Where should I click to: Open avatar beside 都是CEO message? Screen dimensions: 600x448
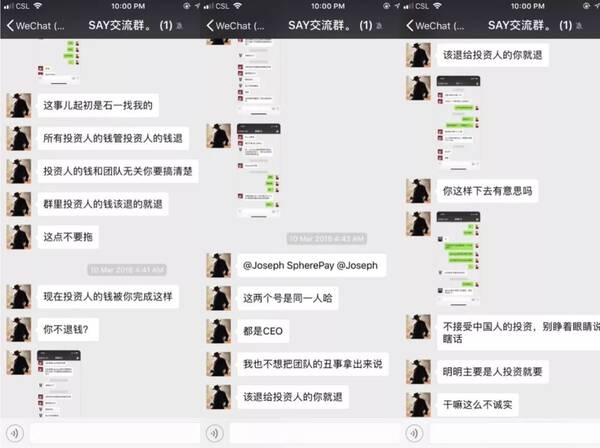click(x=218, y=331)
